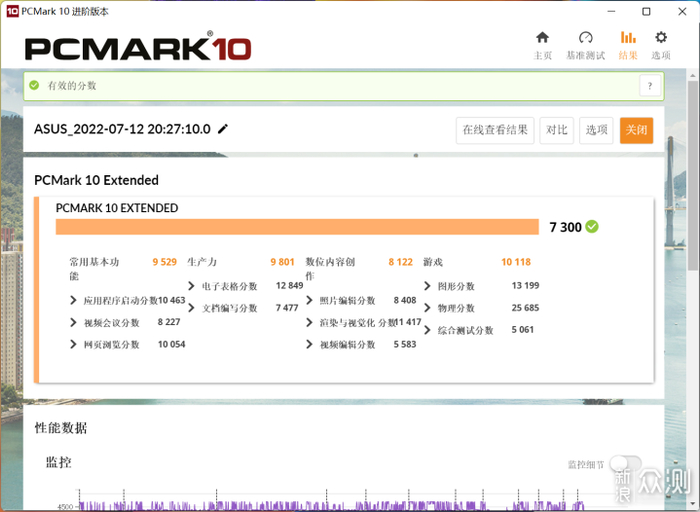Screen dimensions: 700x512
Task: Click the 数位内容创作 score 8 122
Action: [400, 262]
